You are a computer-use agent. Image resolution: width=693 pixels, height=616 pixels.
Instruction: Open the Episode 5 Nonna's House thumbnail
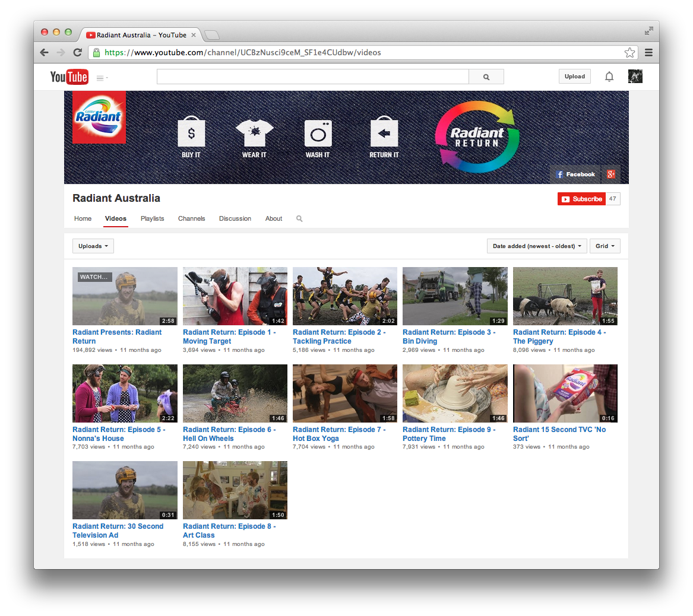point(125,393)
